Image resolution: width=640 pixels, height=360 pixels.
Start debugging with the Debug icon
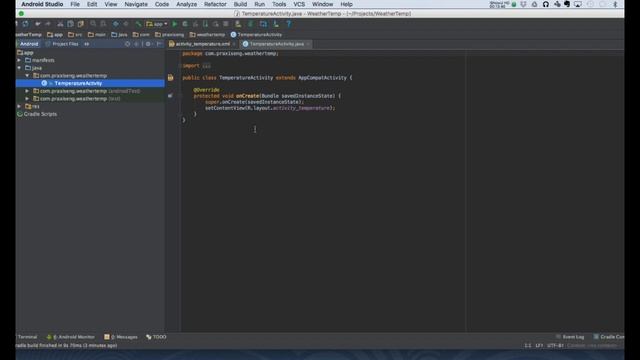(185, 24)
